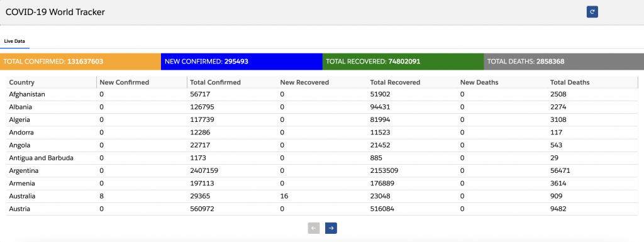Click Armenia total recovered value 176889
This screenshot has height=242, width=644.
(x=382, y=184)
